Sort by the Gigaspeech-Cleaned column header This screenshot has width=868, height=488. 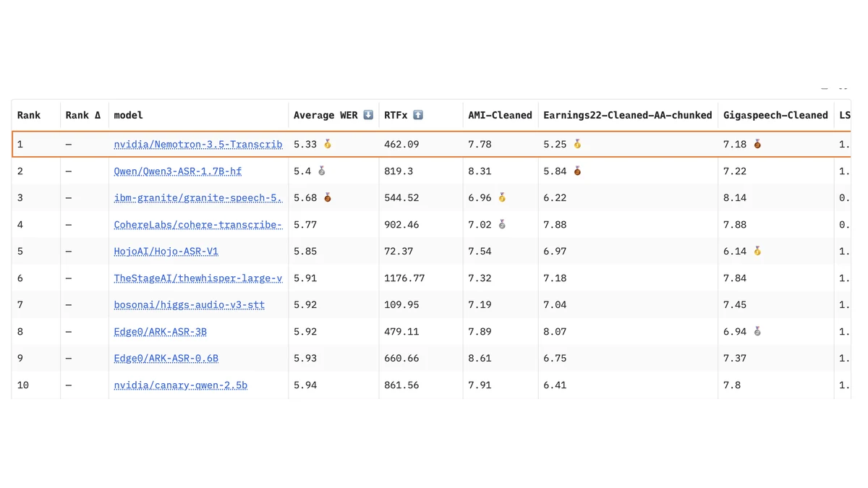(775, 115)
